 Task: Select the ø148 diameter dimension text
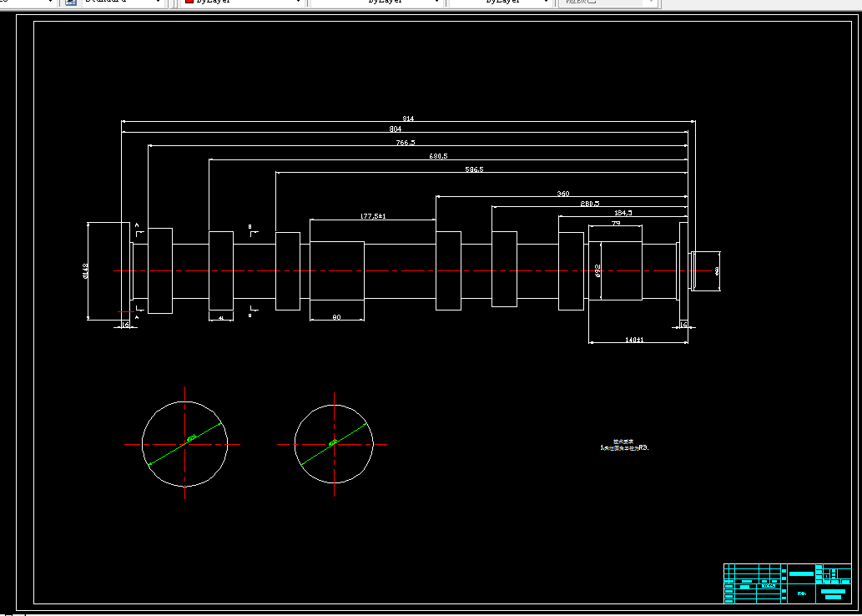(86, 270)
